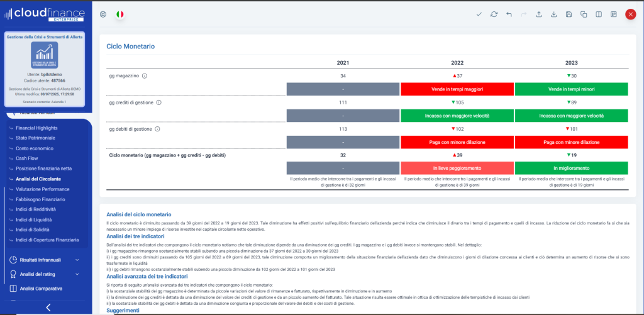
Task: Open Indici di Redditività in sidebar
Action: (x=36, y=209)
